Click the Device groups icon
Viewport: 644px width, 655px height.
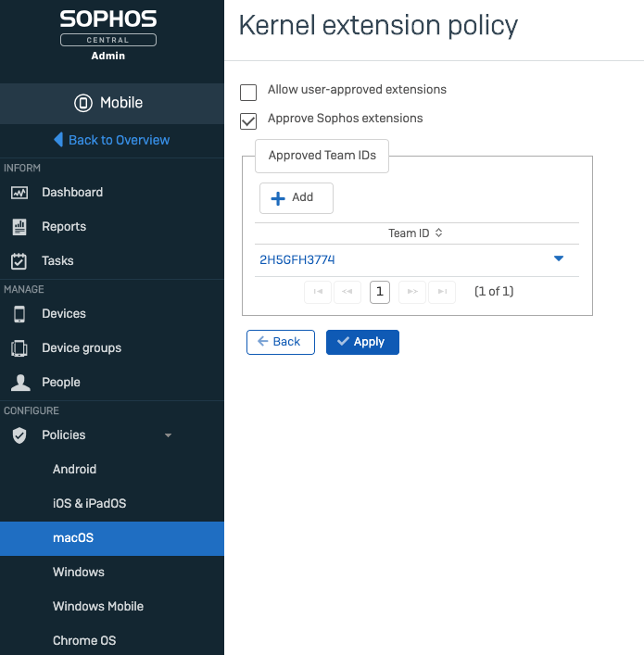pos(19,348)
